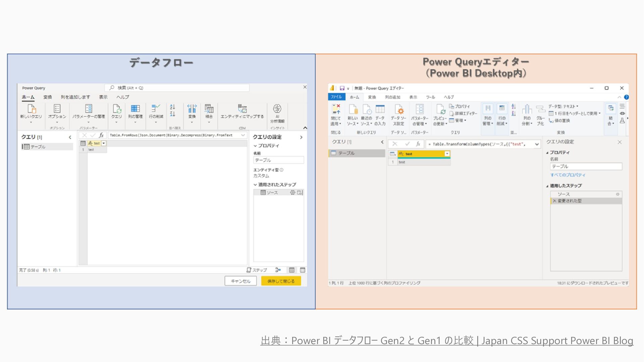Click 閉じて適用 icon in Power BI Desktop editor

[x=336, y=109]
